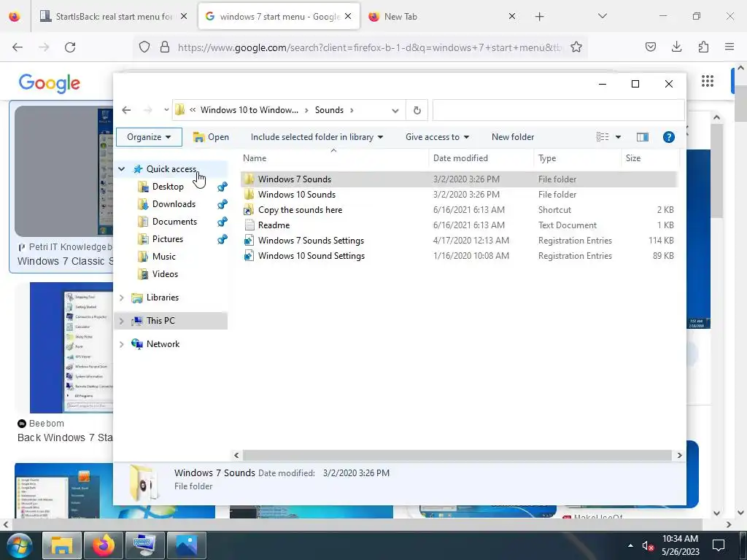Click the Sounds breadcrumb in address bar
This screenshot has height=560, width=747.
click(329, 110)
